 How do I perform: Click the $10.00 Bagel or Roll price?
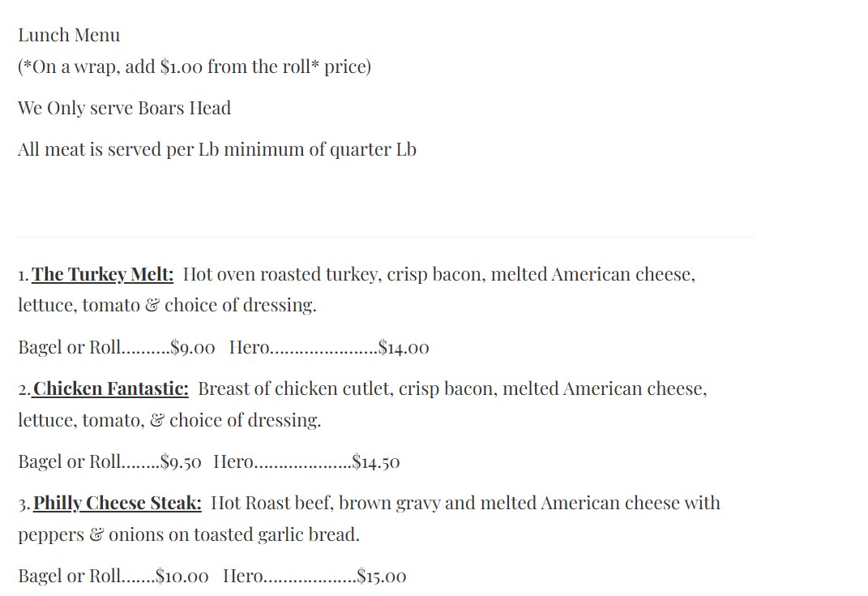click(x=182, y=577)
